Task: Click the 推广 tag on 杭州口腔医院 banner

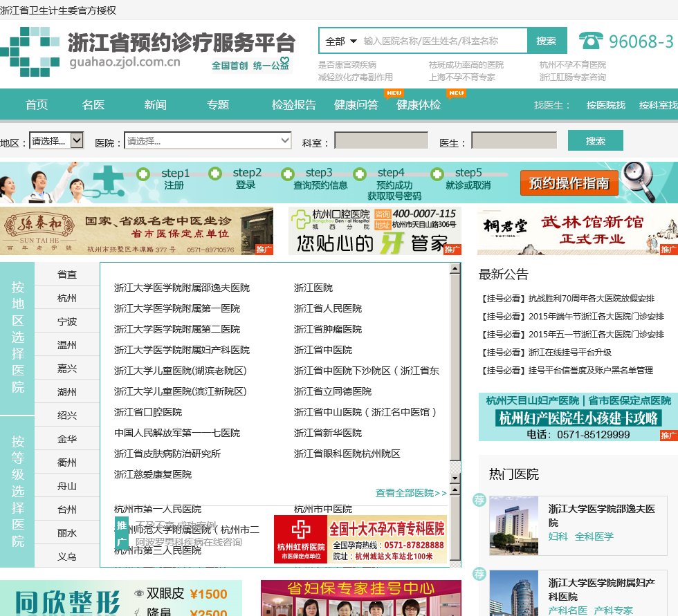Action: point(452,250)
